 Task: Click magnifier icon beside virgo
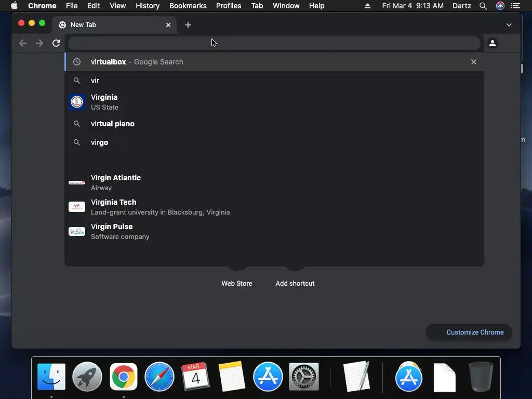click(77, 142)
